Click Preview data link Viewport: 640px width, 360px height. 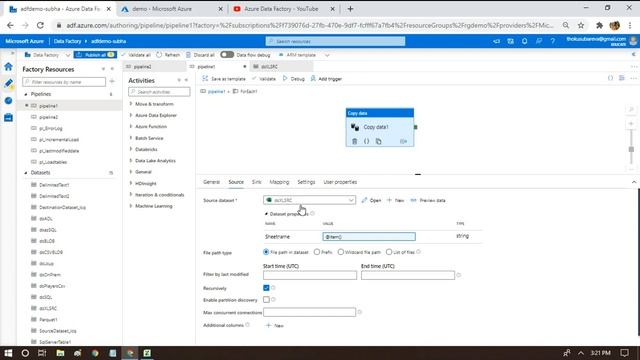click(428, 200)
